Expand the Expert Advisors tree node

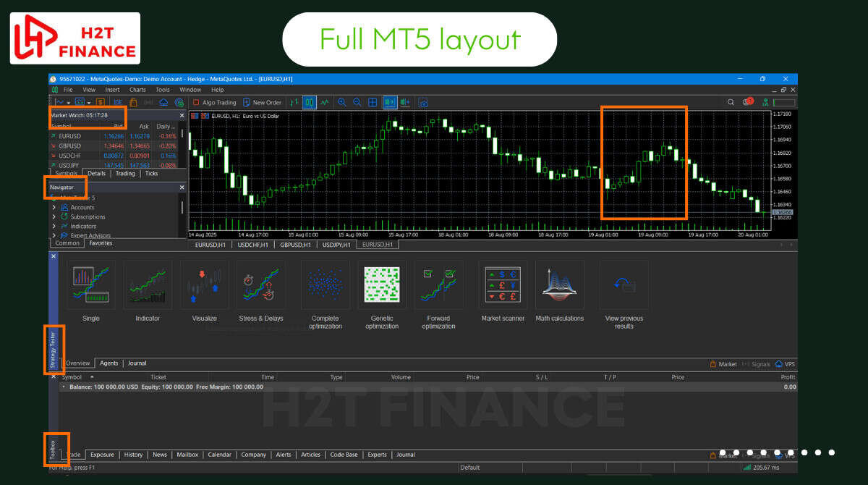pyautogui.click(x=54, y=235)
